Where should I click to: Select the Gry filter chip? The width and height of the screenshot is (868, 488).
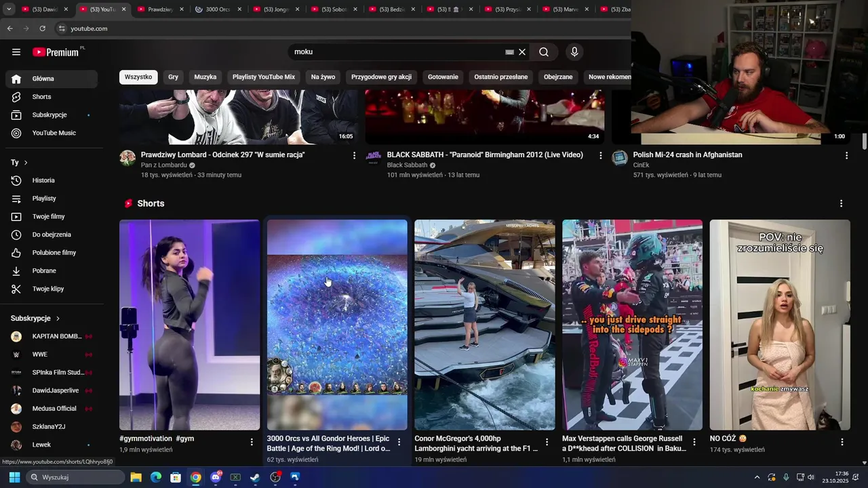click(173, 77)
